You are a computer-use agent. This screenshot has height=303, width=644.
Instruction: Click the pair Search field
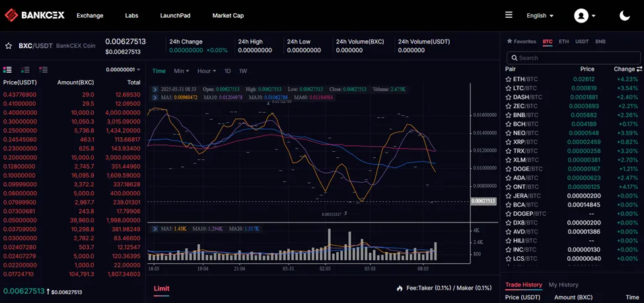point(575,58)
